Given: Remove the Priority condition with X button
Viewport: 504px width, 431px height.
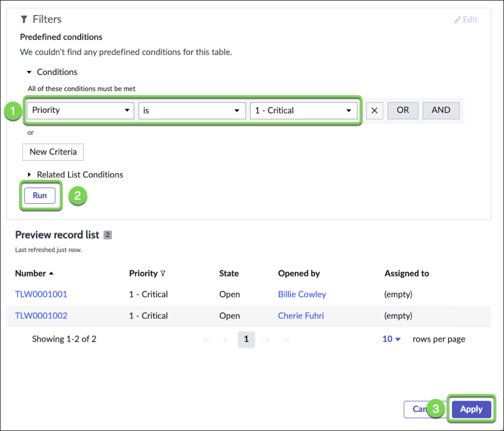Looking at the screenshot, I should (374, 110).
